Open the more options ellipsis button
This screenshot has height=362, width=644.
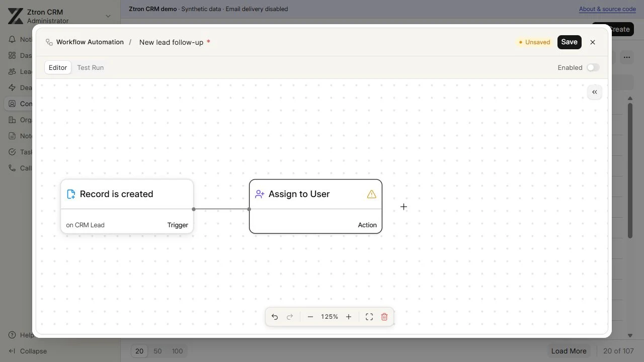626,57
